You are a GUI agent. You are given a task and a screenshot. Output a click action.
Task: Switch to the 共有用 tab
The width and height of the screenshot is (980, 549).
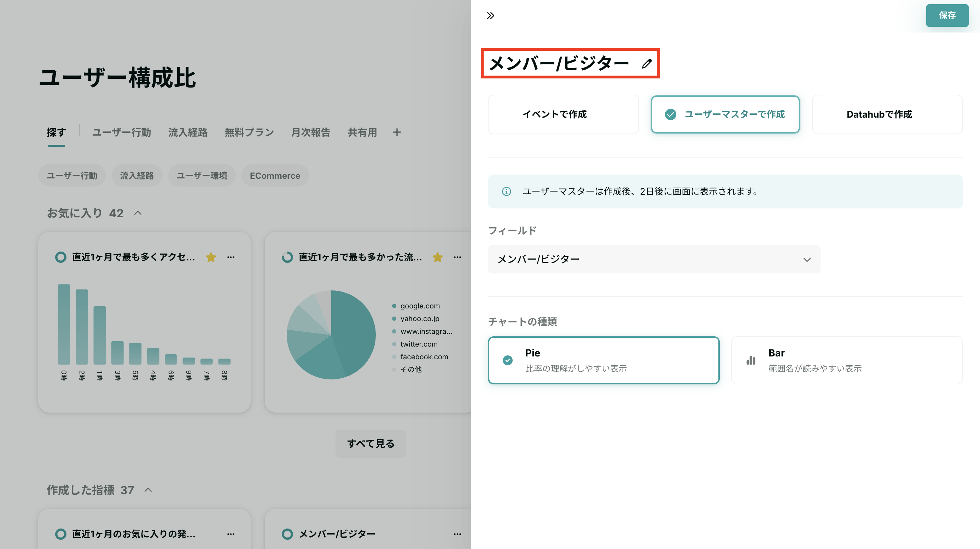tap(362, 132)
